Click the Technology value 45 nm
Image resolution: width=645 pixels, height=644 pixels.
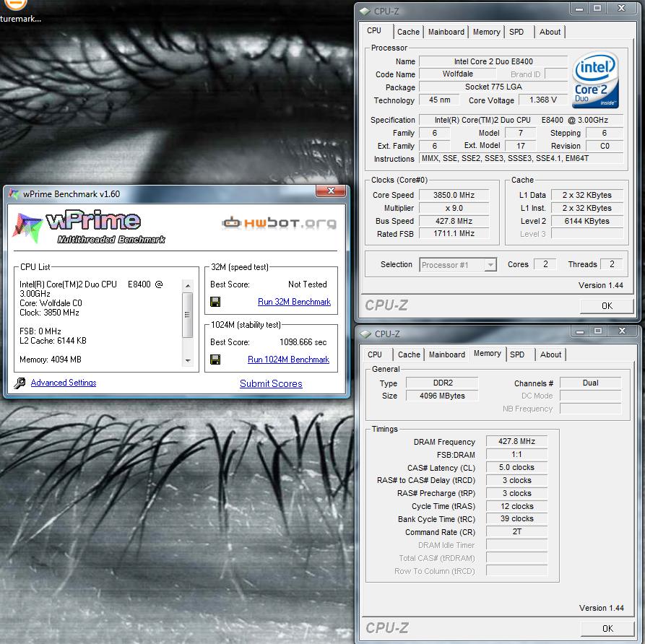[439, 100]
